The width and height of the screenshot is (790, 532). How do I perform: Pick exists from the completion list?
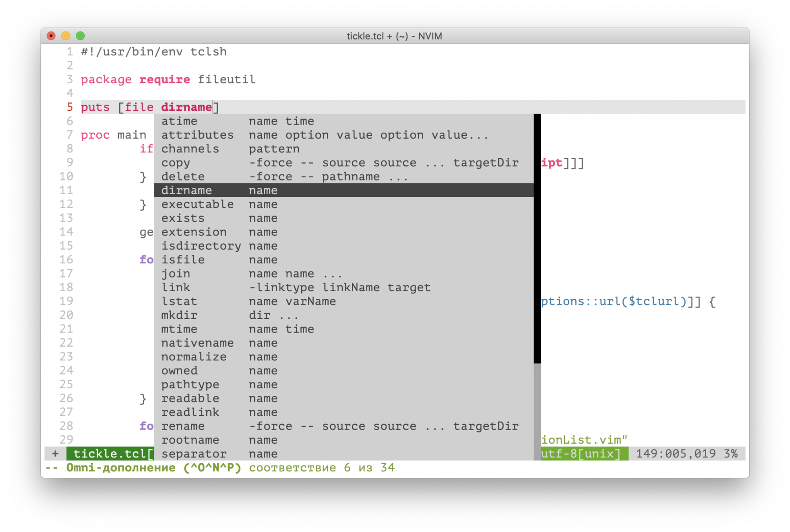[x=344, y=218]
